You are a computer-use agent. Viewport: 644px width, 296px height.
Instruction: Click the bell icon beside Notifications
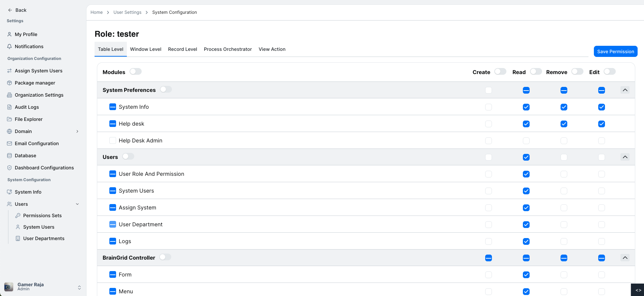[x=9, y=46]
